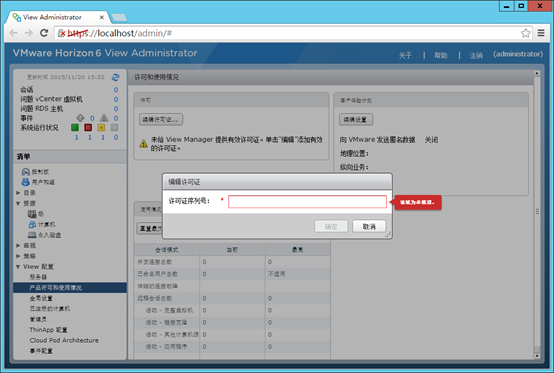554x373 pixels.
Task: Close the View Administrator browser tab
Action: [x=102, y=17]
